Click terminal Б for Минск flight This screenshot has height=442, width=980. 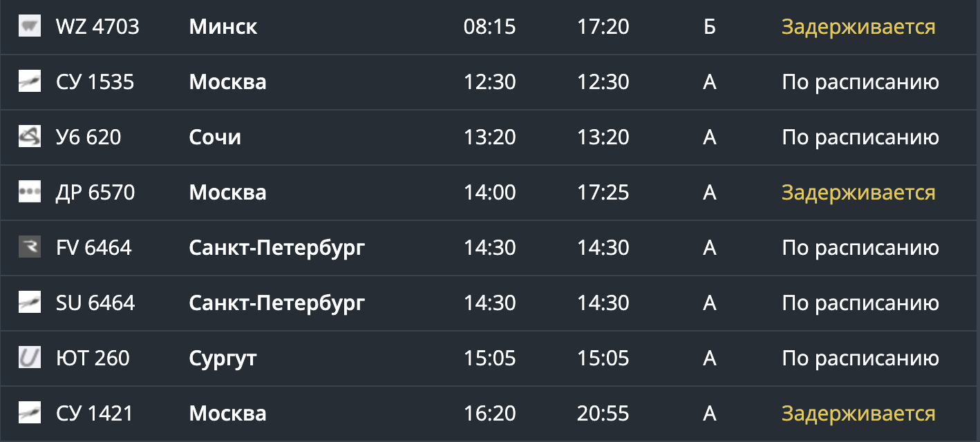tap(709, 27)
